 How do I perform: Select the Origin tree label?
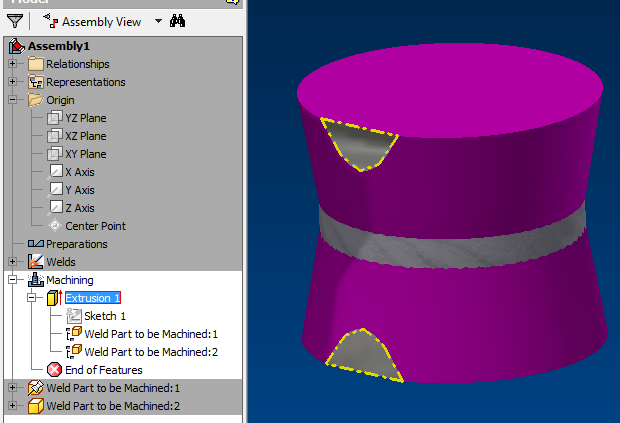point(60,100)
